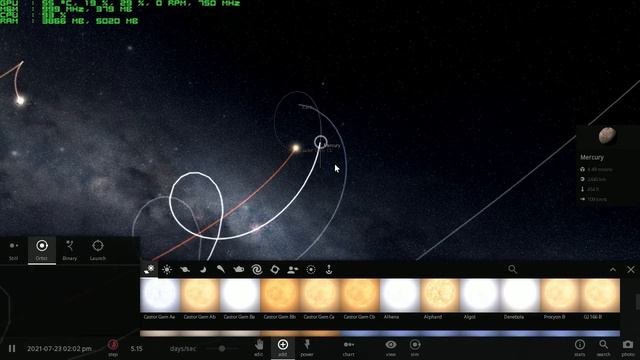
Task: Open the sim settings icon
Action: tap(415, 347)
